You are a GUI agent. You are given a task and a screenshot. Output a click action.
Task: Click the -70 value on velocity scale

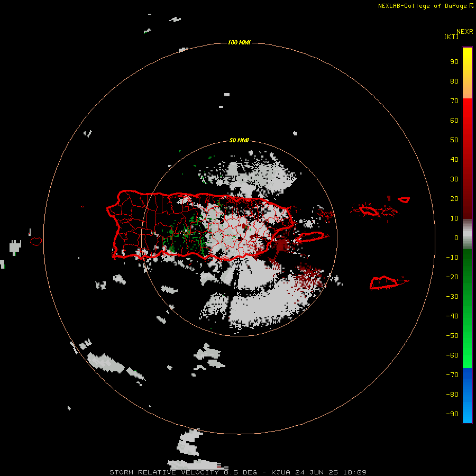click(x=452, y=375)
